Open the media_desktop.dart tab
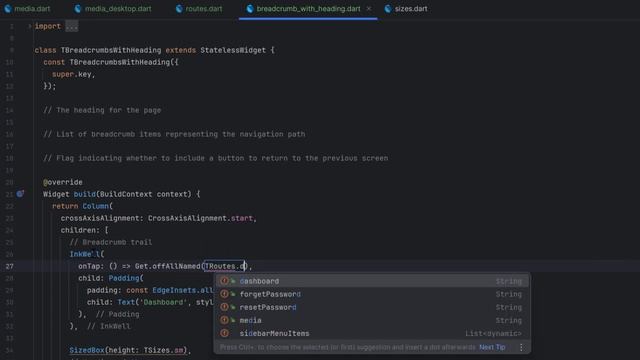This screenshot has width=640, height=360. (x=113, y=9)
